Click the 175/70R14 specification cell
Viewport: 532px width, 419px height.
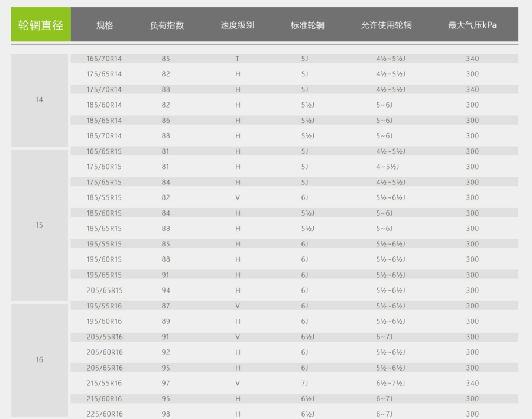pos(104,89)
